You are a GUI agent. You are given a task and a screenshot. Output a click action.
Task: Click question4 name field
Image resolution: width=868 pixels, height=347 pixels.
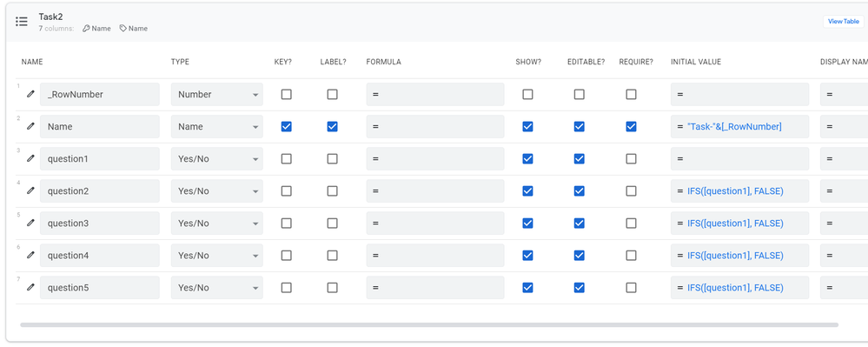(100, 255)
